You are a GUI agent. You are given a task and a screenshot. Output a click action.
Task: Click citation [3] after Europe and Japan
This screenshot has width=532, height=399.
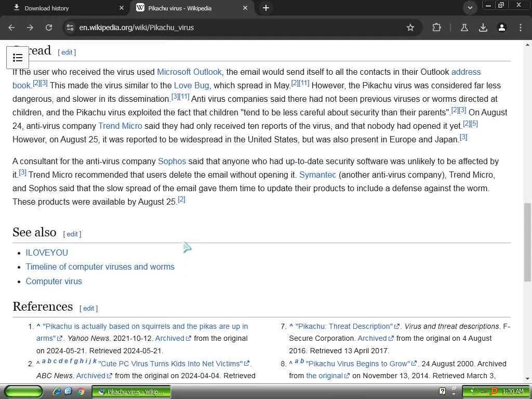(x=463, y=137)
